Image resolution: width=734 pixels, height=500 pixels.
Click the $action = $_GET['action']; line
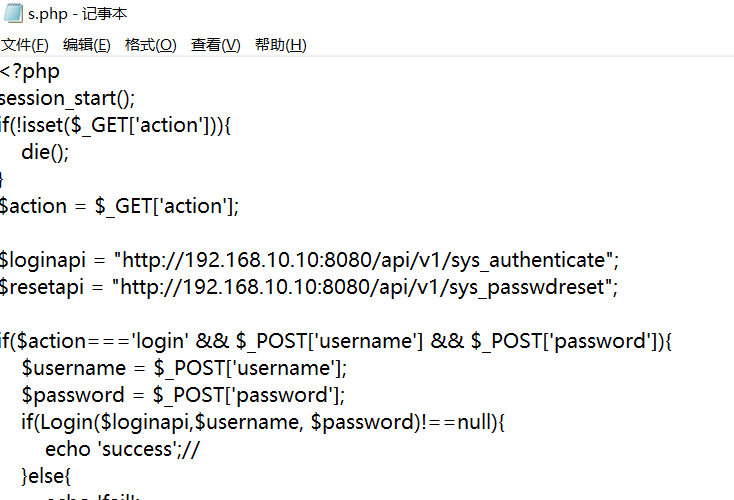(x=119, y=207)
